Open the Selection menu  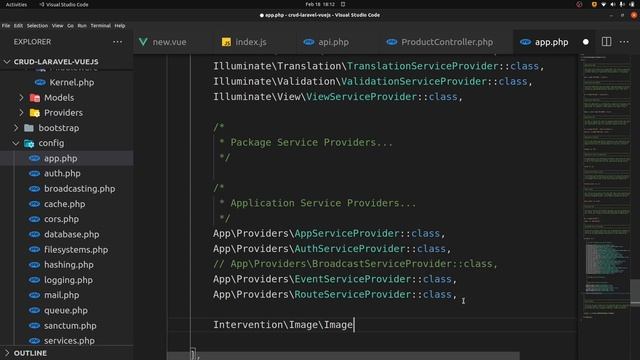tap(37, 26)
